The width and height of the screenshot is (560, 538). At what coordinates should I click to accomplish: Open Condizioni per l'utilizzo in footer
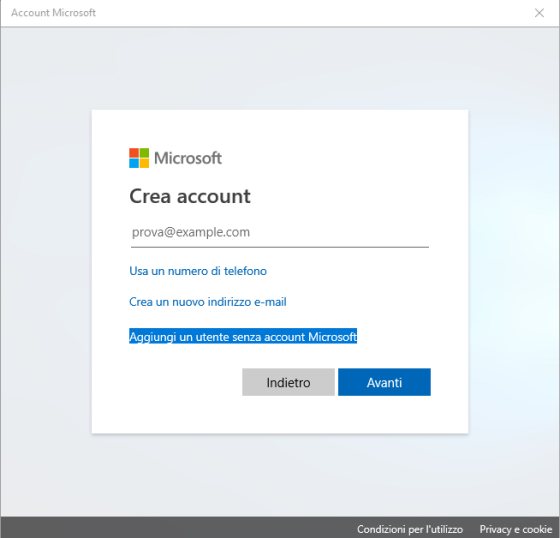click(x=410, y=529)
